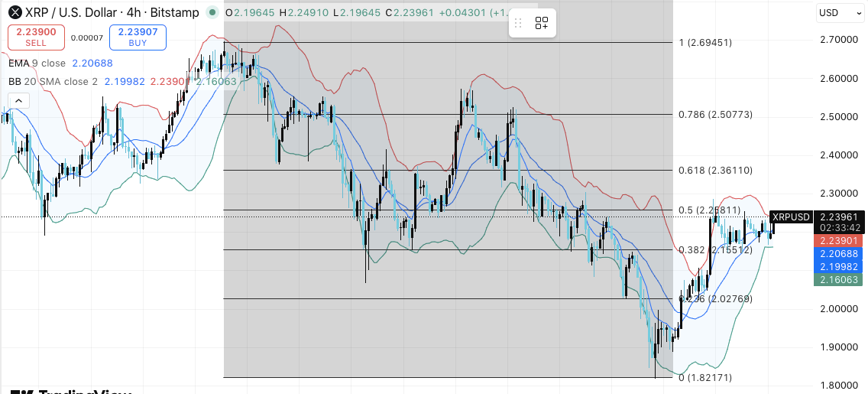Click the 1.90000 price scale value
Viewport: 868px width, 394px height.
tap(838, 347)
